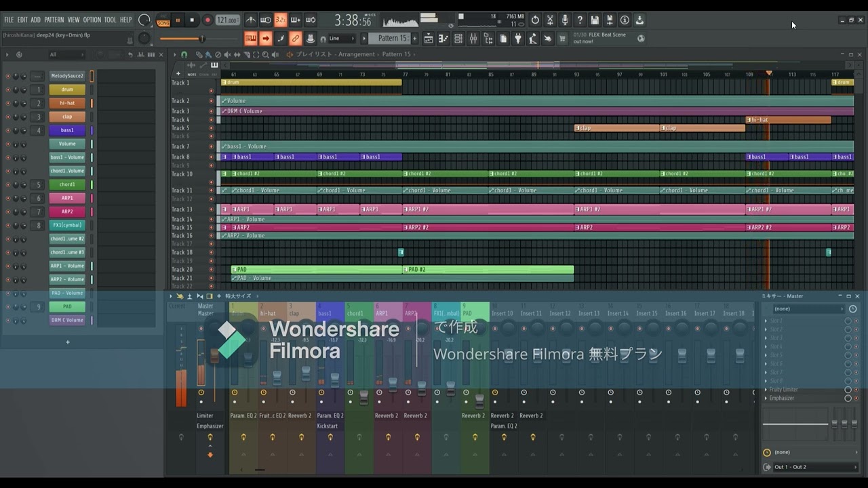Image resolution: width=868 pixels, height=488 pixels.
Task: Toggle the 3.2.1 recording countdown
Action: click(281, 20)
